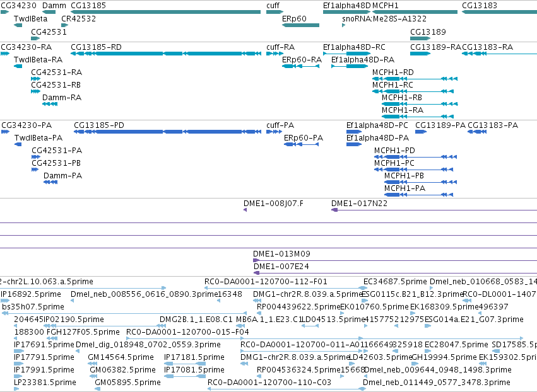Image resolution: width=537 pixels, height=392 pixels.
Task: Click EST IP16892.5prime
Action: pos(31,294)
